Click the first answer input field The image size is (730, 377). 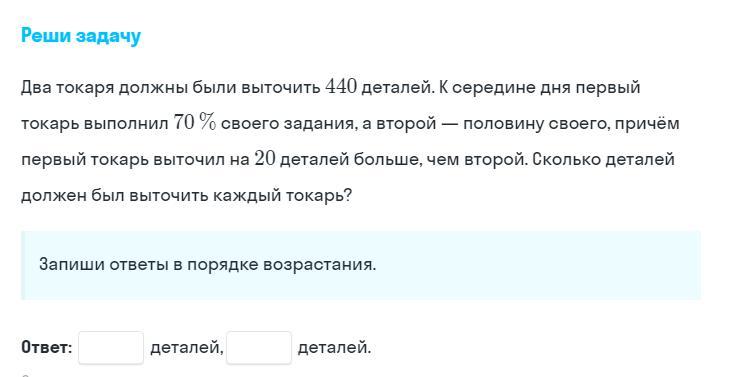111,347
